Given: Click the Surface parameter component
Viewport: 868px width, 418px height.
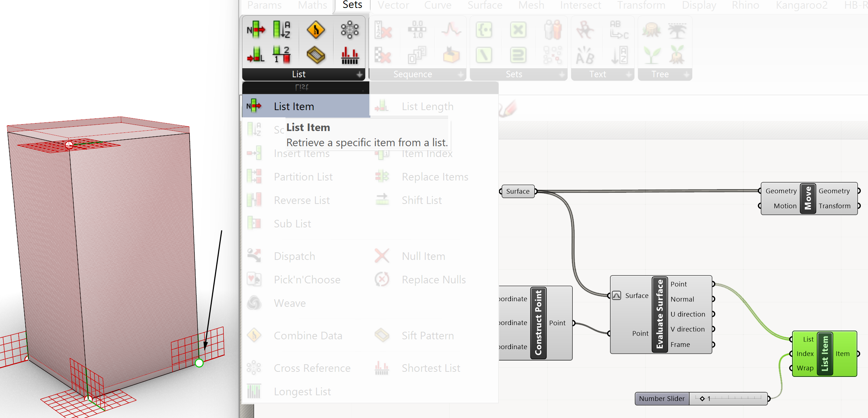Looking at the screenshot, I should click(x=517, y=191).
